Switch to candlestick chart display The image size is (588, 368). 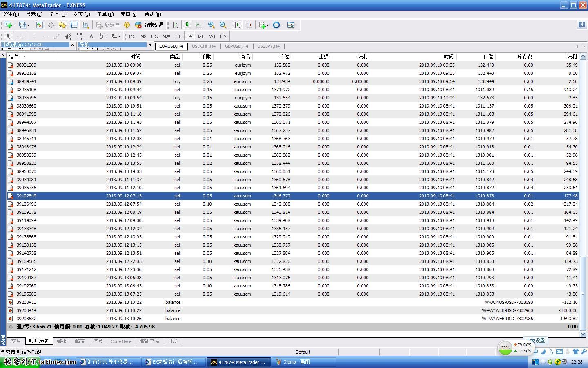click(187, 25)
